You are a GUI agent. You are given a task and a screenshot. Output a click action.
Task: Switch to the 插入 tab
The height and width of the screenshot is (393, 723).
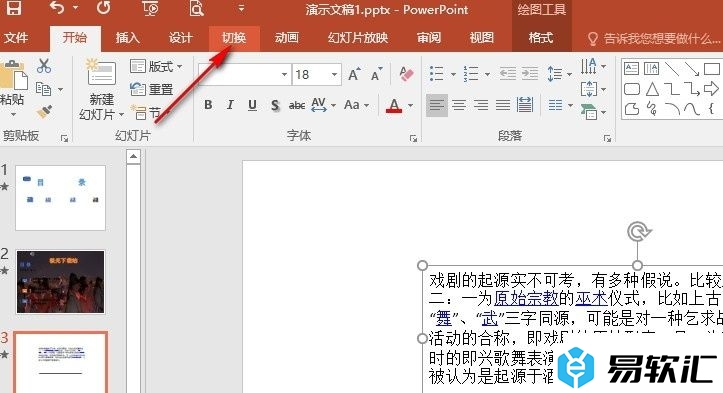click(127, 38)
